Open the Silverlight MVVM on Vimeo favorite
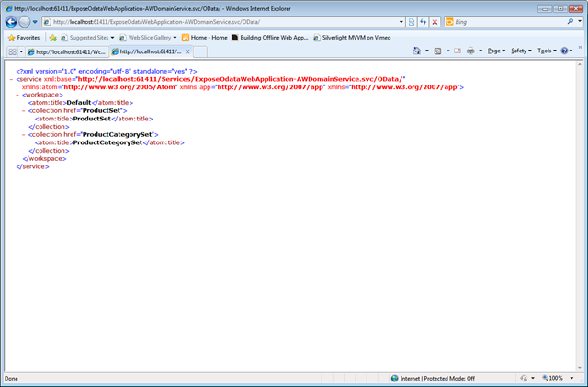 [x=352, y=38]
